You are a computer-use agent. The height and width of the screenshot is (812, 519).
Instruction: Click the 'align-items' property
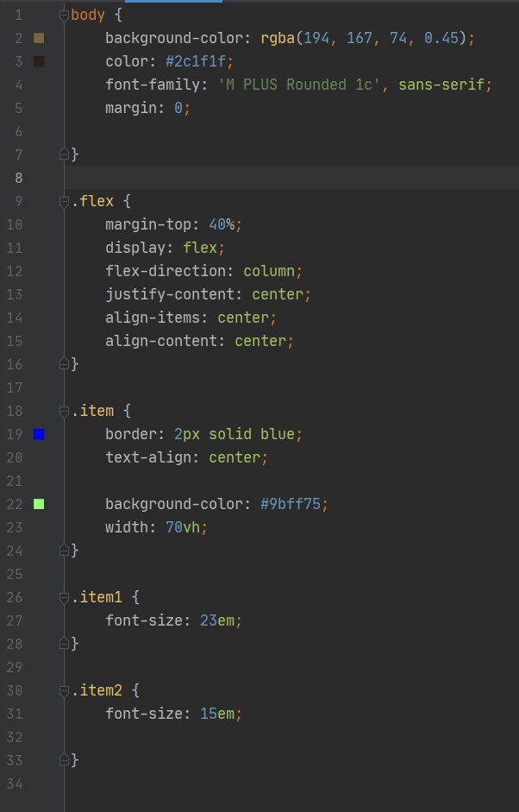point(153,318)
